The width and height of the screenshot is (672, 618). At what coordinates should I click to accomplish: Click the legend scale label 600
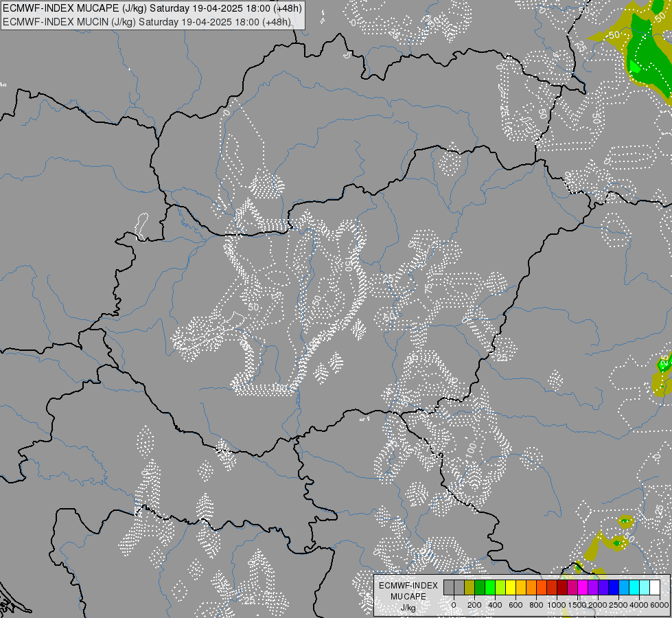(x=515, y=605)
